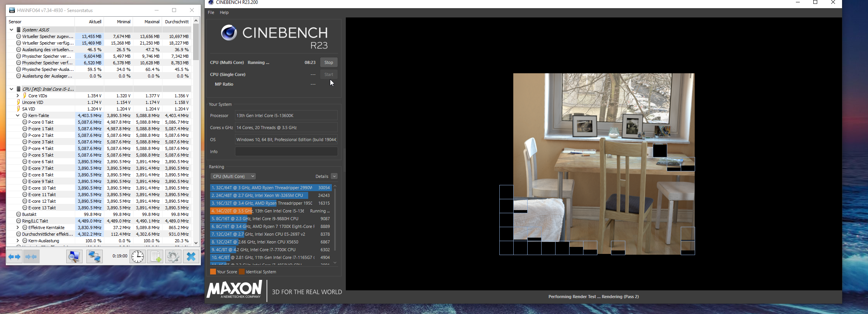Select ranking entry AMD Ryzen Threadripper 2990W
Viewport: 868px width, 314px height.
click(271, 188)
